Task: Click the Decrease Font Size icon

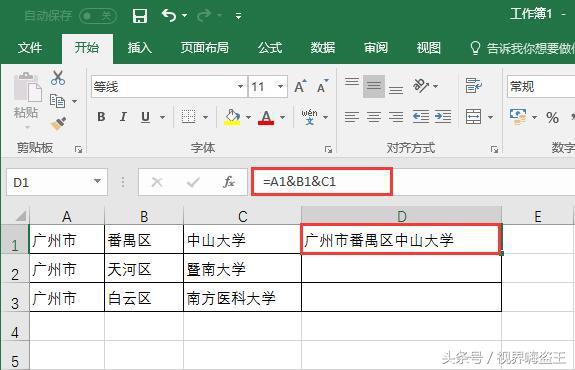Action: (322, 87)
